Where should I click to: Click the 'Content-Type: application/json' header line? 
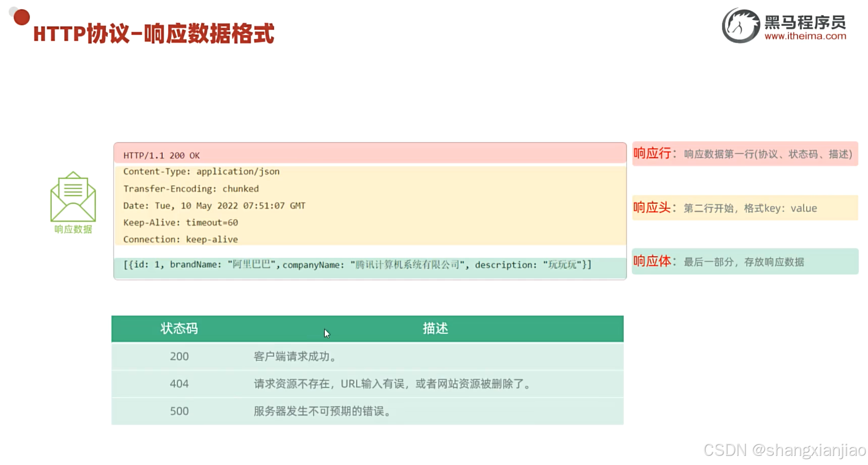[201, 172]
